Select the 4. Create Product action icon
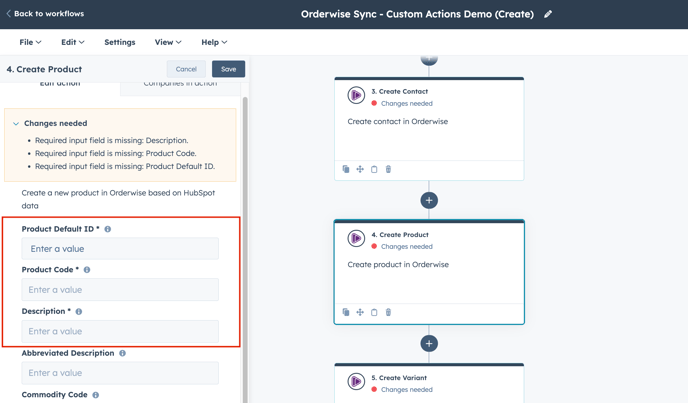The width and height of the screenshot is (688, 403). 356,238
